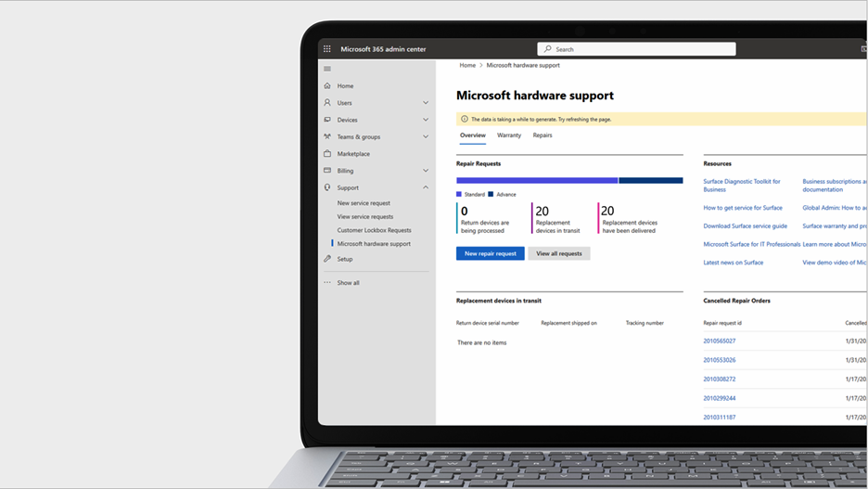Click Show all in the navigation
Screen dimensions: 868x489
coord(348,283)
